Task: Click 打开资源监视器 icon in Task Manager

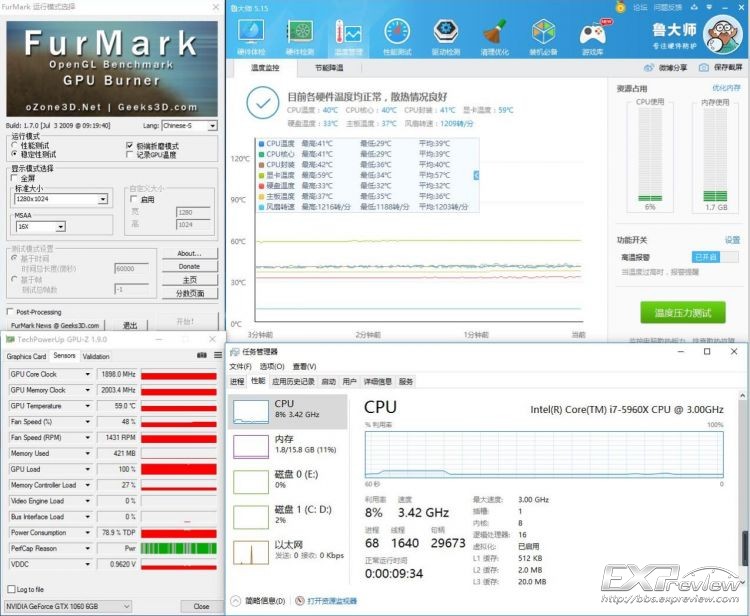Action: (300, 601)
